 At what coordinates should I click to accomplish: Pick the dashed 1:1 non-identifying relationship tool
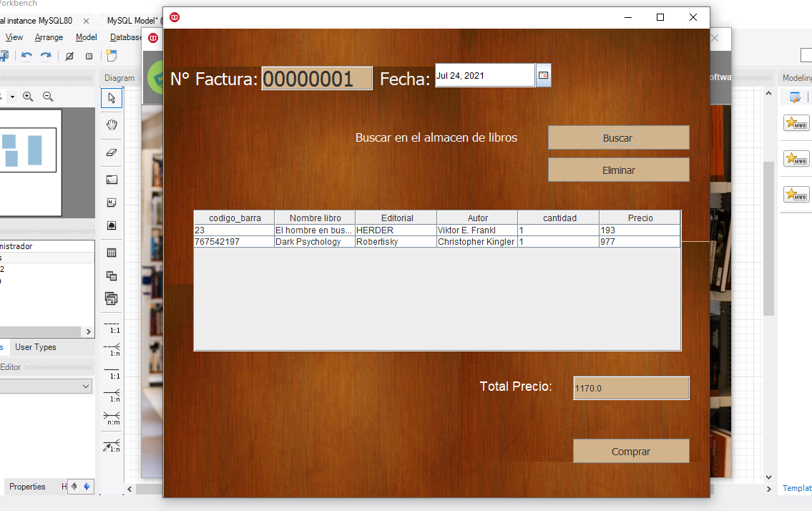[x=112, y=327]
